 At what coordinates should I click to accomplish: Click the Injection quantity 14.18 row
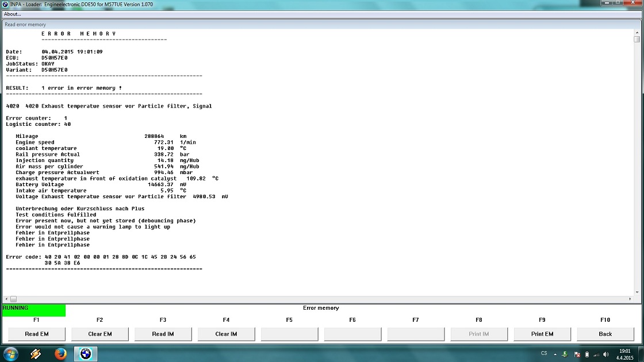coord(107,160)
